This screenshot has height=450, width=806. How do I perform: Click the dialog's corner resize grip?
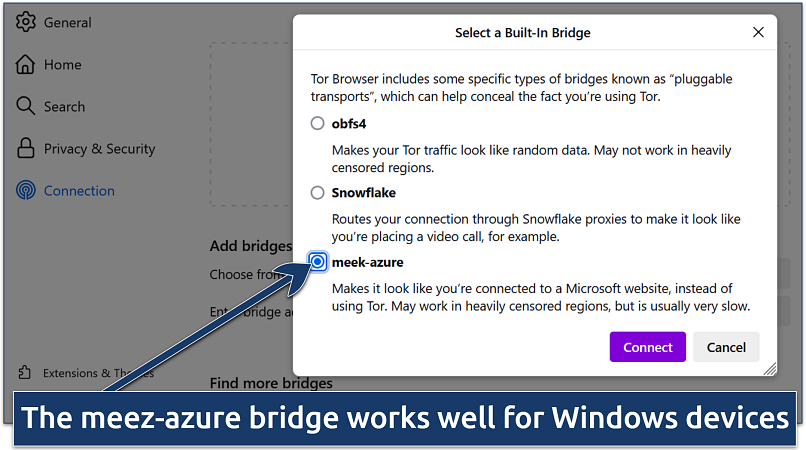tap(769, 369)
